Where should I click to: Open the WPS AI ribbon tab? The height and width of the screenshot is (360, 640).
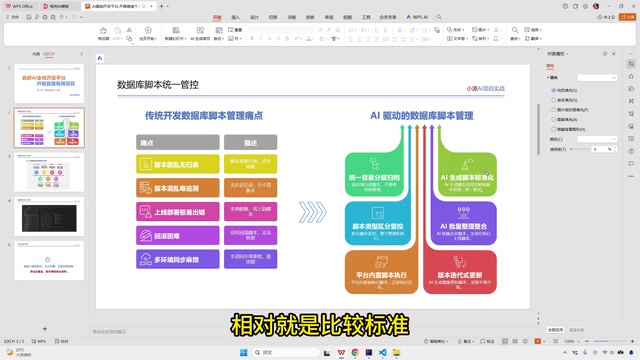(x=417, y=17)
